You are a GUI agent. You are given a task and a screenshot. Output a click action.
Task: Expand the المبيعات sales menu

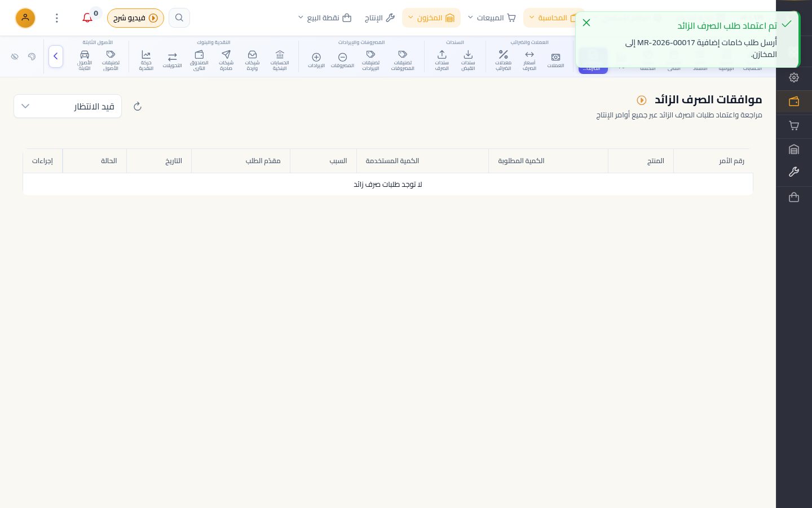pos(492,18)
